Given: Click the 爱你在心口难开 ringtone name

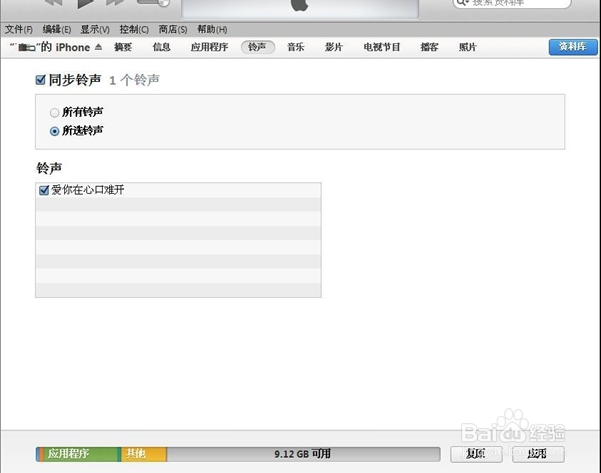Looking at the screenshot, I should click(88, 190).
